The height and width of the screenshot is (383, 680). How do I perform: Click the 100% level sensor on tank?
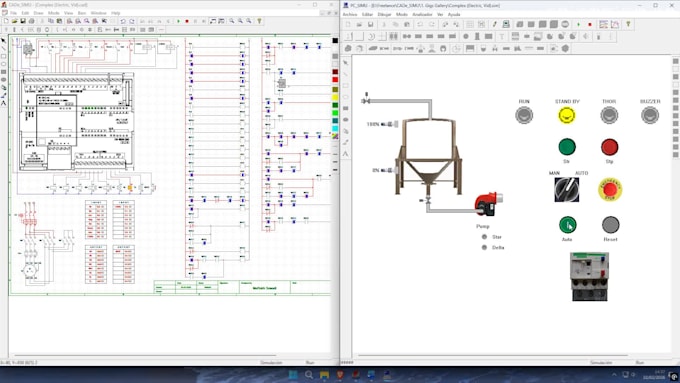[x=389, y=124]
